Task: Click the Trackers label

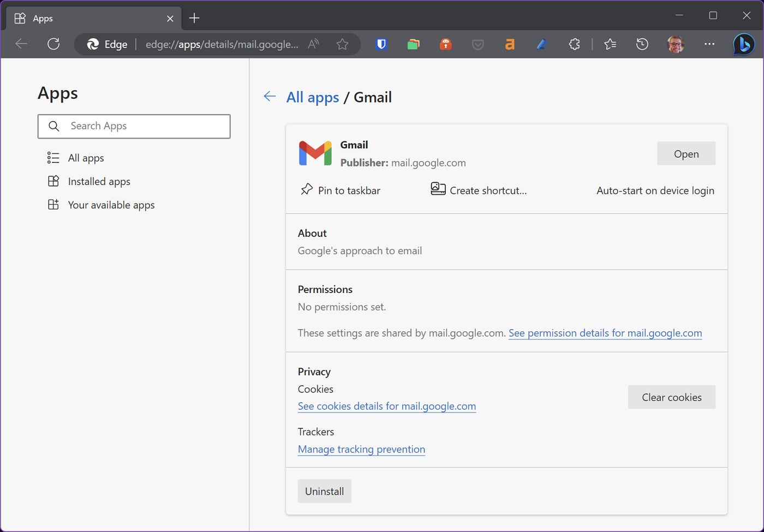Action: [x=316, y=432]
